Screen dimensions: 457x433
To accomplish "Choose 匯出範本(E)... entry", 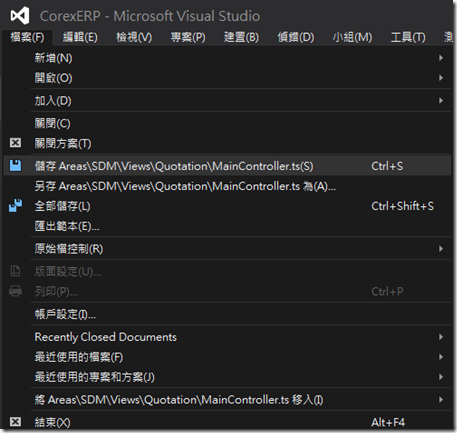I will coord(227,226).
